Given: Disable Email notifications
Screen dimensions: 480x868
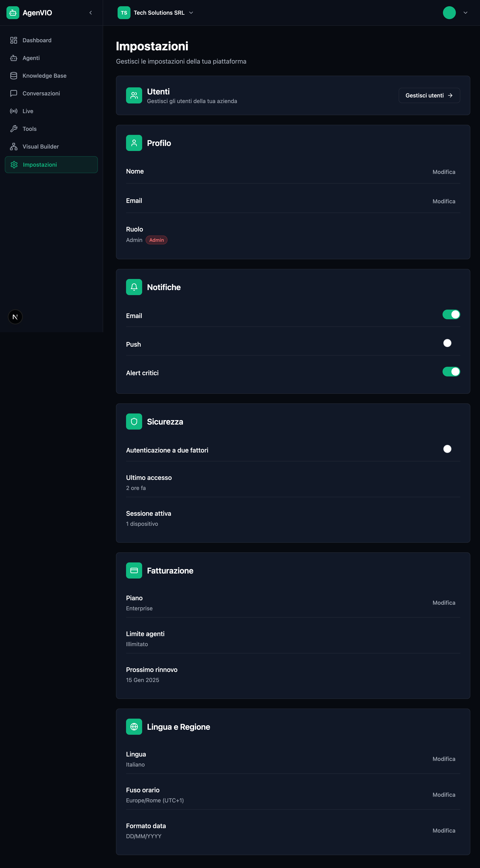Looking at the screenshot, I should [451, 314].
